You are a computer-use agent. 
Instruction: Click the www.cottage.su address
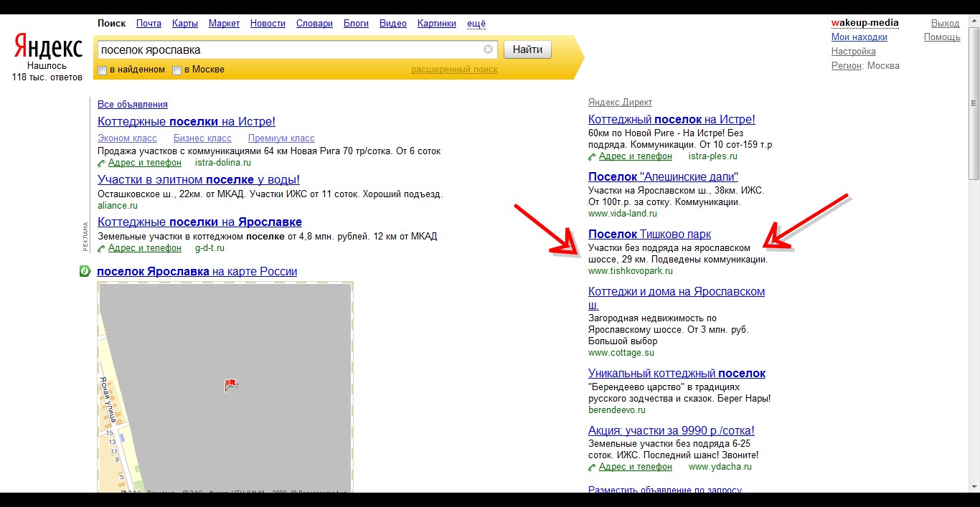click(x=621, y=353)
